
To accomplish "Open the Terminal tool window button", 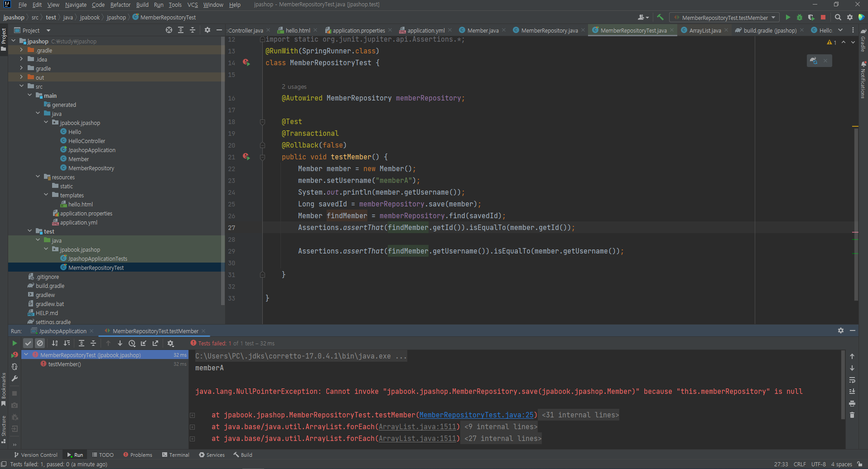I will 176,455.
